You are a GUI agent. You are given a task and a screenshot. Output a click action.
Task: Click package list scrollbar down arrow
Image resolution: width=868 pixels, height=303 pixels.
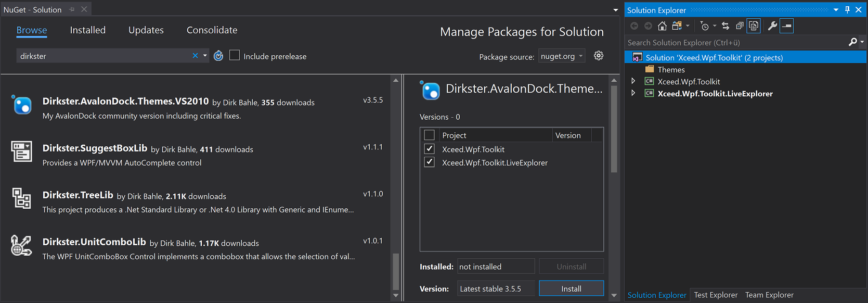[x=396, y=295]
